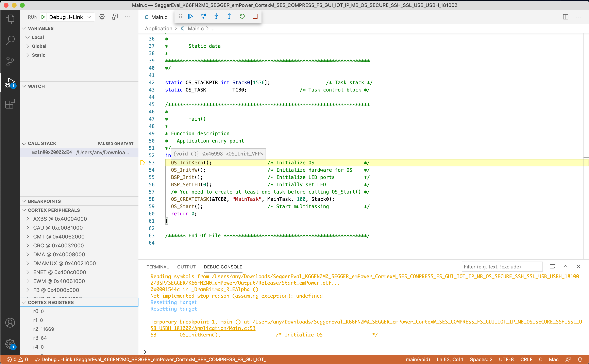This screenshot has width=589, height=364.
Task: Restart the debug session
Action: tap(242, 16)
